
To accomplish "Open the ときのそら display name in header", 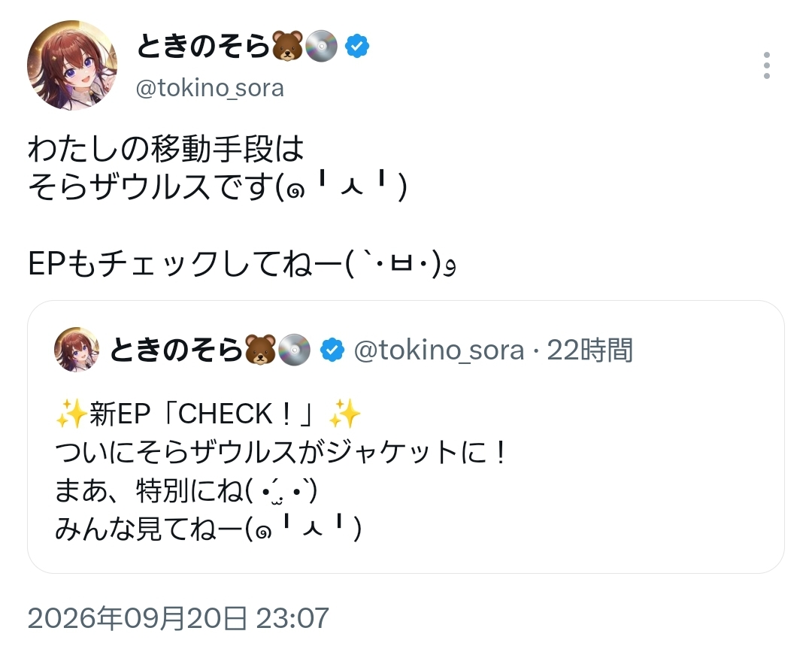I will [204, 46].
